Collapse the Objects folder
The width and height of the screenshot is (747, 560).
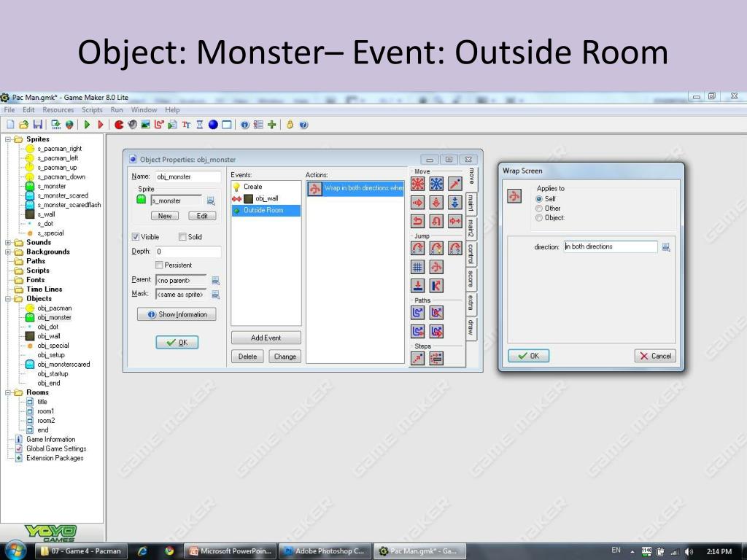click(8, 299)
